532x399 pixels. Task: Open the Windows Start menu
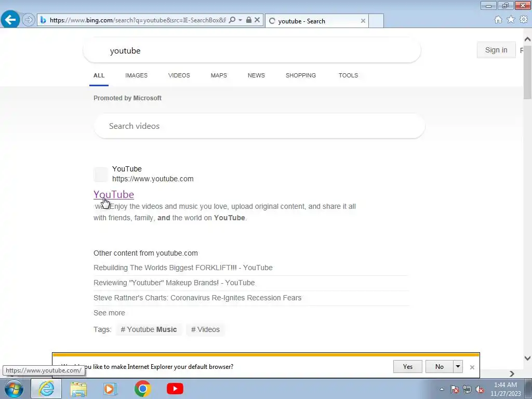14,389
